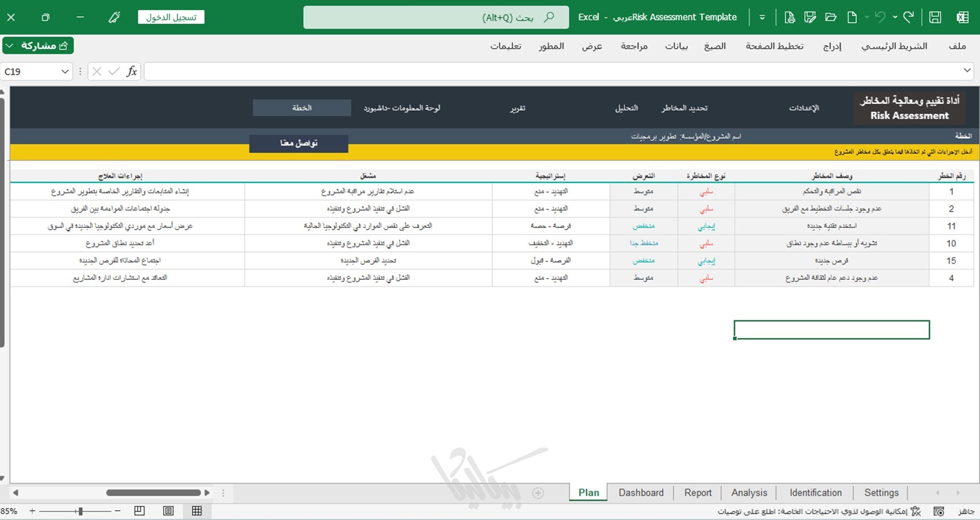
Task: Click the horizontal scrollbar right arrow
Action: point(207,493)
